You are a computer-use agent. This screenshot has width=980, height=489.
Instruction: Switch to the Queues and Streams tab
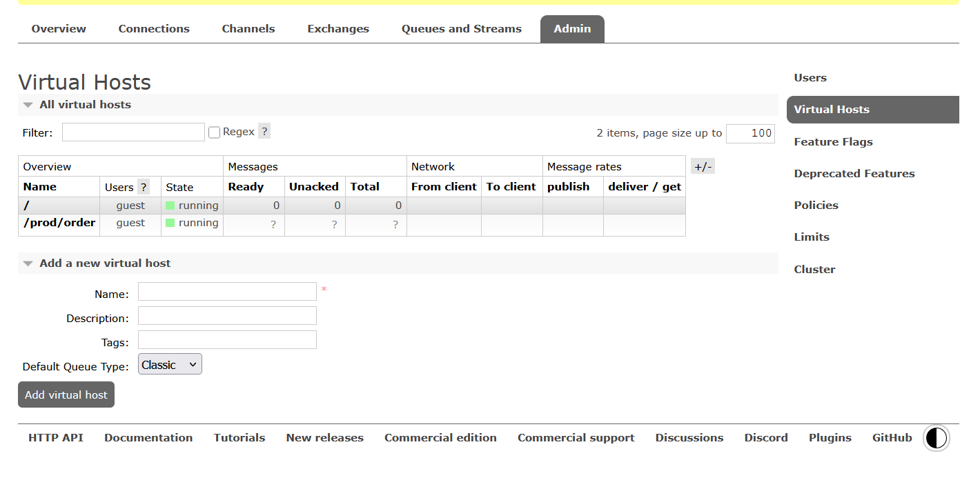tap(461, 29)
